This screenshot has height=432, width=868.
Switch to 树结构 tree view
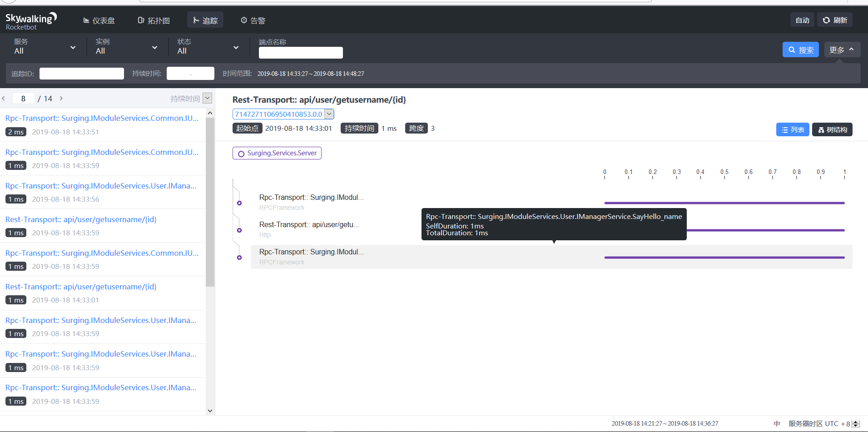coord(832,129)
